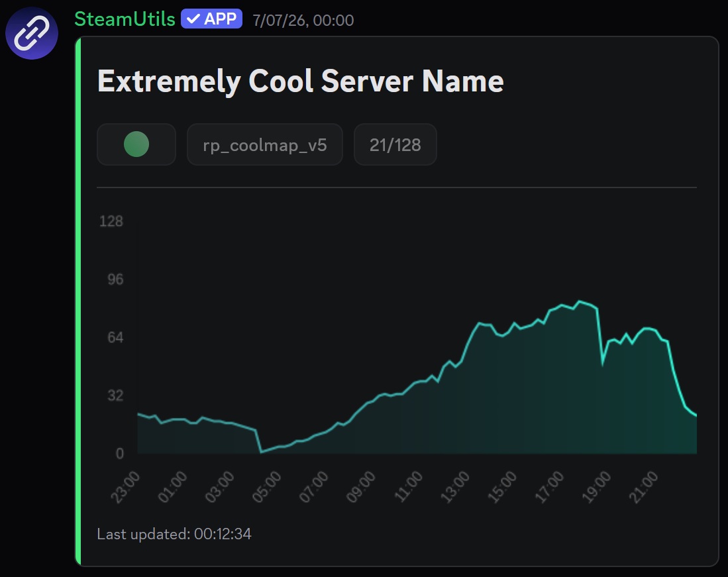Click the Last updated: 00:12:34 footer
The height and width of the screenshot is (577, 728).
174,534
